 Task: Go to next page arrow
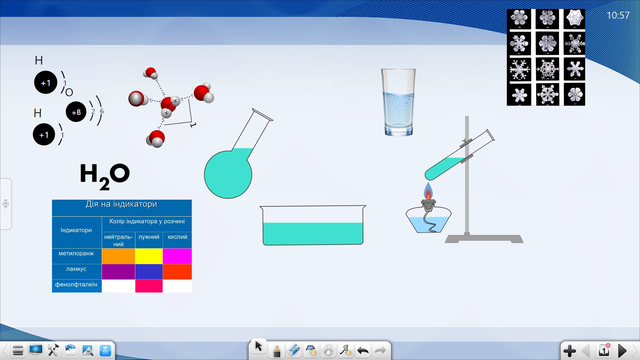pyautogui.click(x=622, y=351)
